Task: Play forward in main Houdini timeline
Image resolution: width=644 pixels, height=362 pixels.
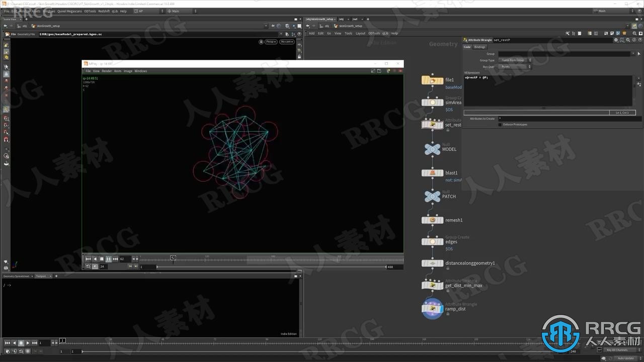Action: 28,343
